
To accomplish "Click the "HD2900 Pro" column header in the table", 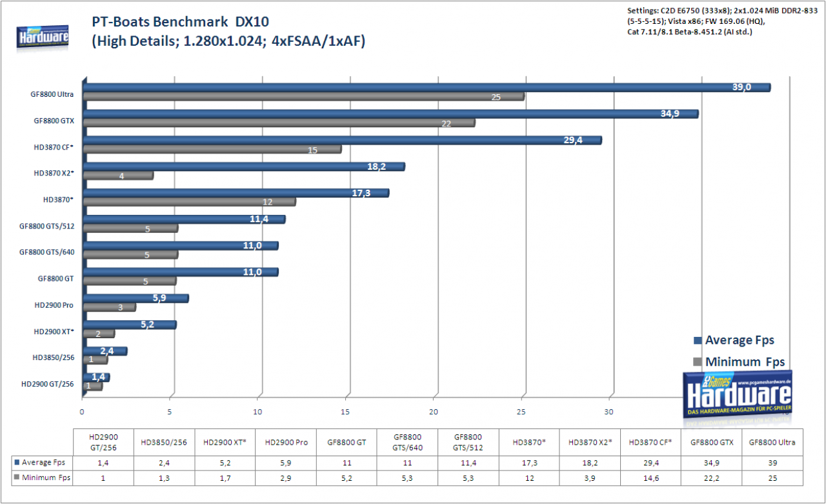I will (x=286, y=441).
